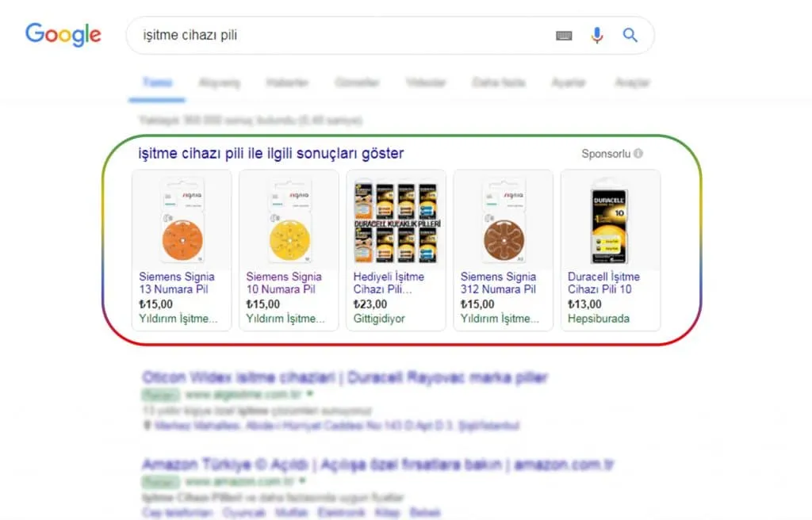This screenshot has width=812, height=520.
Task: Open Siemens Signia 13 Numara Pil link
Action: tap(177, 283)
